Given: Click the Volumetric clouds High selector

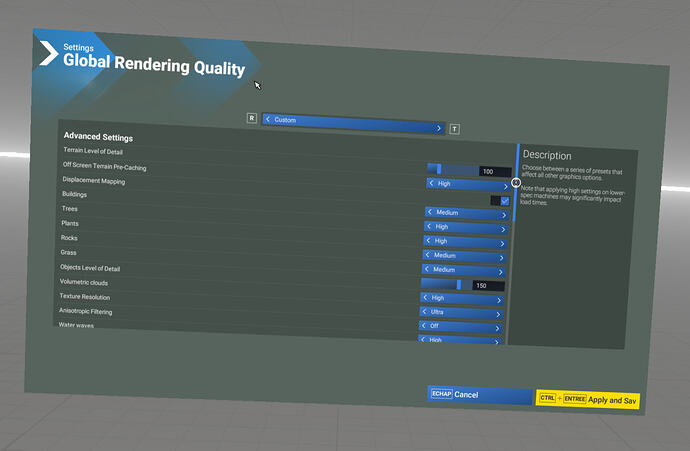Looking at the screenshot, I should (462, 299).
